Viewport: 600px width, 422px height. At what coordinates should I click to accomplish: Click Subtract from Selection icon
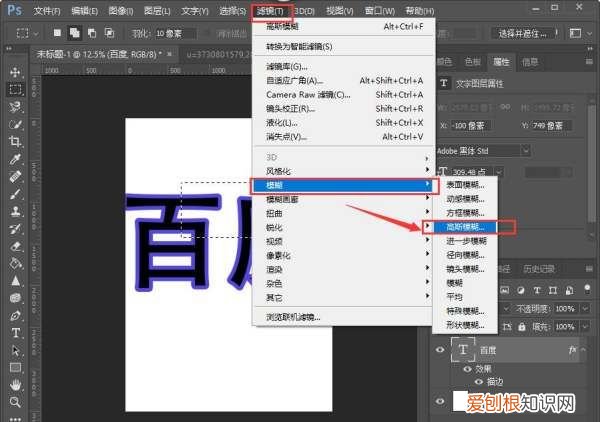[x=92, y=33]
